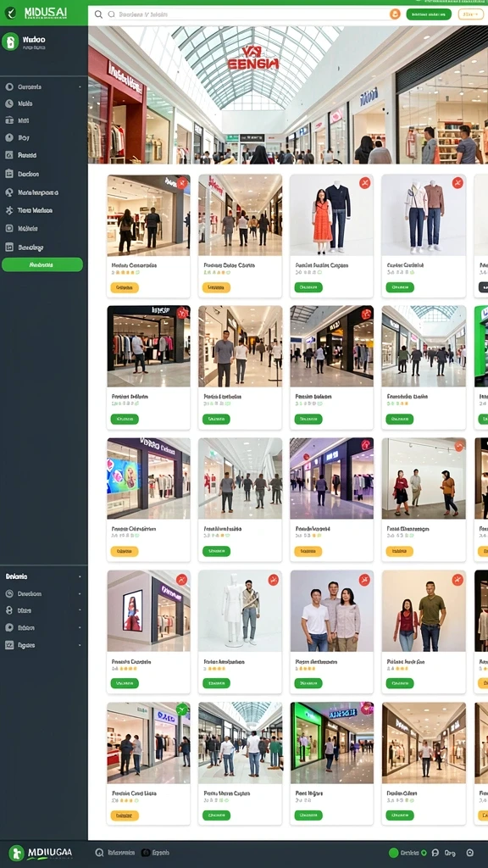Image resolution: width=488 pixels, height=868 pixels.
Task: Click the solid green button in the top header
Action: point(429,14)
